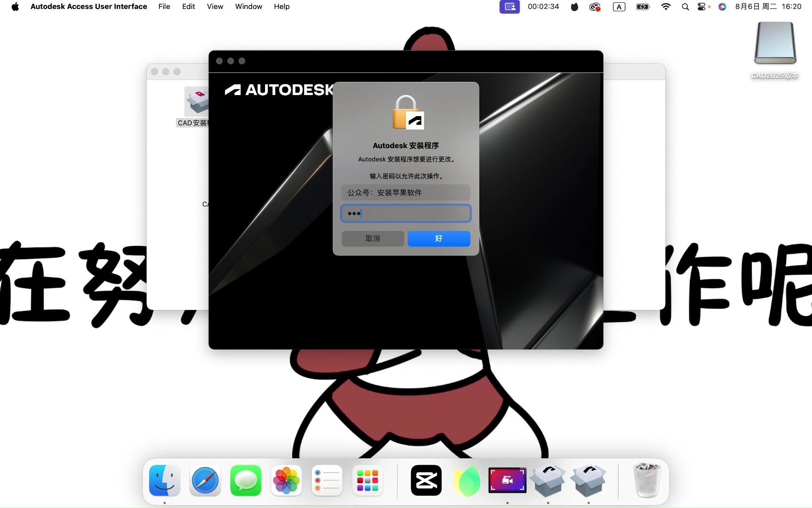Click the recording timer 00:02:34
The image size is (812, 508).
click(543, 7)
